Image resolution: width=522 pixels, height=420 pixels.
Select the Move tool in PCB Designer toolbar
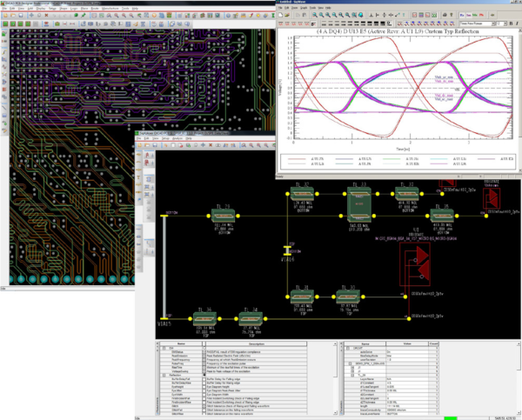point(31,16)
